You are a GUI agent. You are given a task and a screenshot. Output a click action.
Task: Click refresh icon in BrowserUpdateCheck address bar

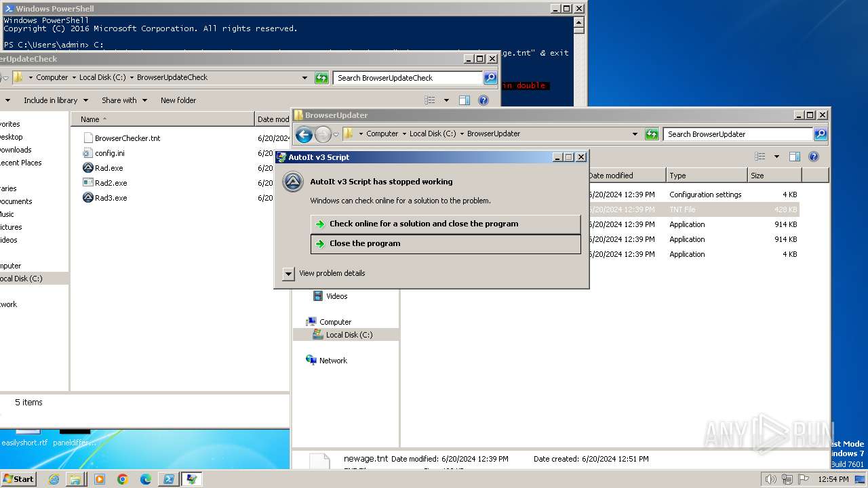[321, 78]
